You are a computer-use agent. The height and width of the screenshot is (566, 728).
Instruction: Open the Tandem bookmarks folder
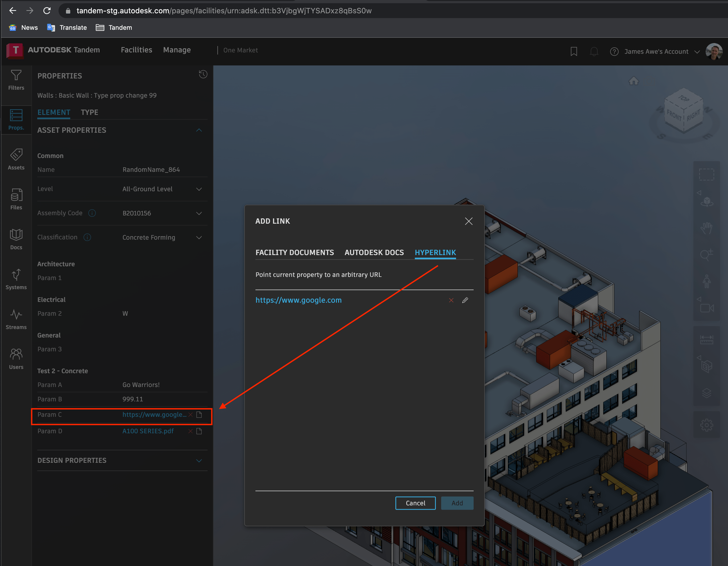click(x=114, y=28)
